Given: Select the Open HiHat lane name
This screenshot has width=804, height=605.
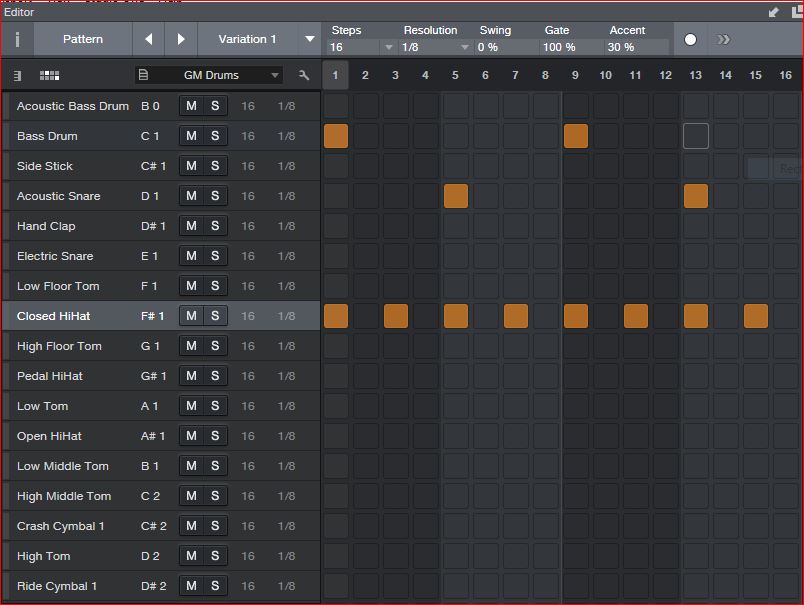Looking at the screenshot, I should click(x=49, y=436).
